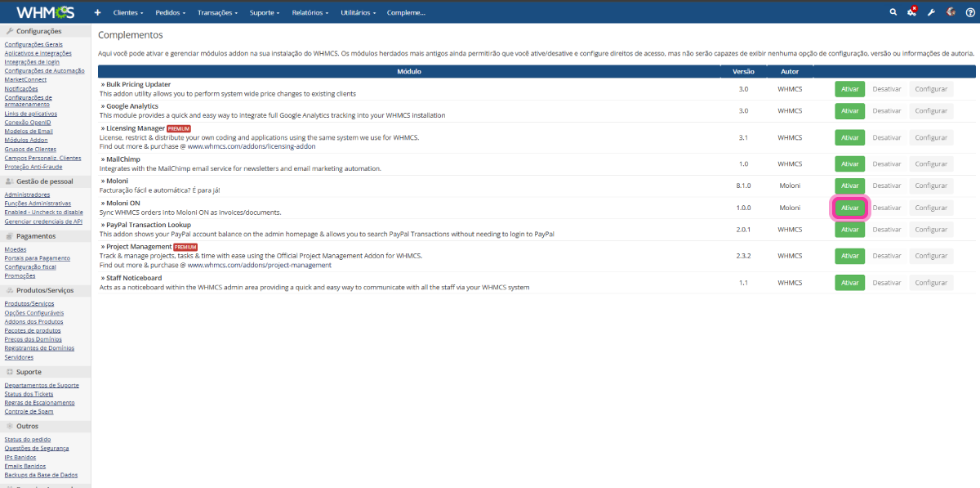Open Integrações de login sidebar link
Screen dimensions: 980x488
coord(32,62)
